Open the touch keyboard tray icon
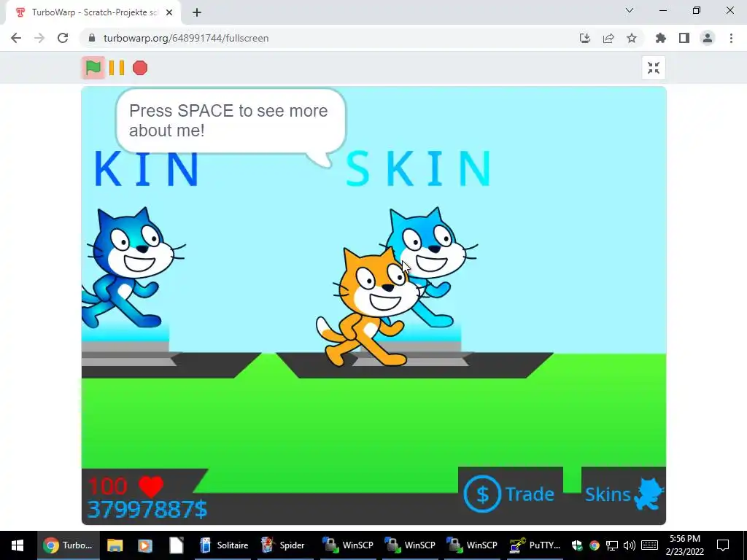This screenshot has height=560, width=747. tap(650, 545)
